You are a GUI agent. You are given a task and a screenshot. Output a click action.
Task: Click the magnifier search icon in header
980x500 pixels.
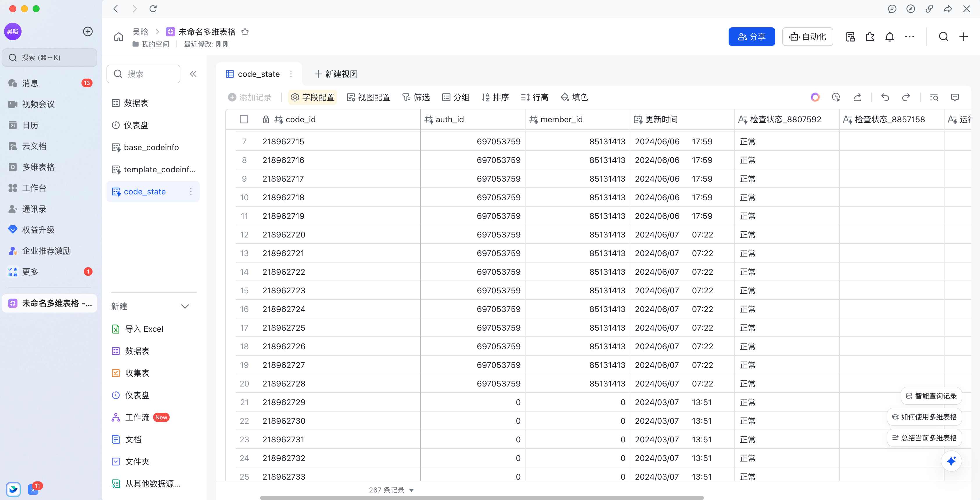943,37
